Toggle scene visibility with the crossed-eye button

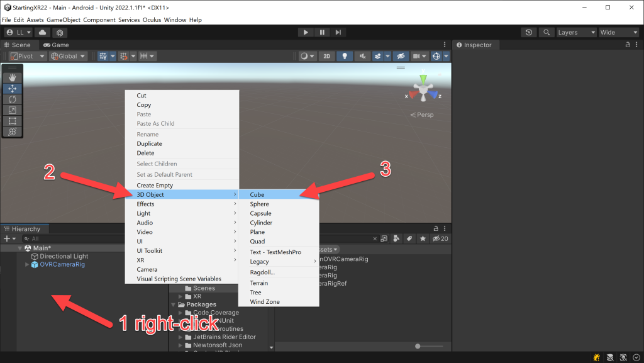coord(401,56)
